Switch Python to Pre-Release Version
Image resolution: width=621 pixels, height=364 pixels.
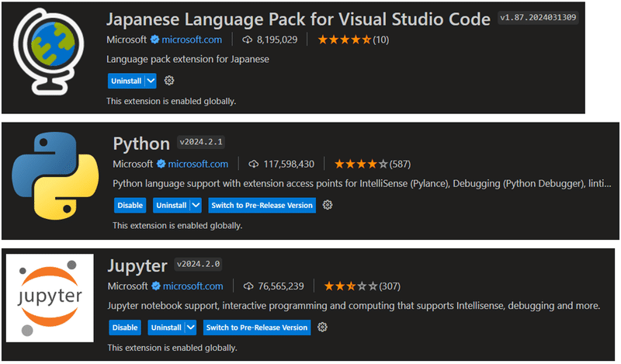point(262,205)
